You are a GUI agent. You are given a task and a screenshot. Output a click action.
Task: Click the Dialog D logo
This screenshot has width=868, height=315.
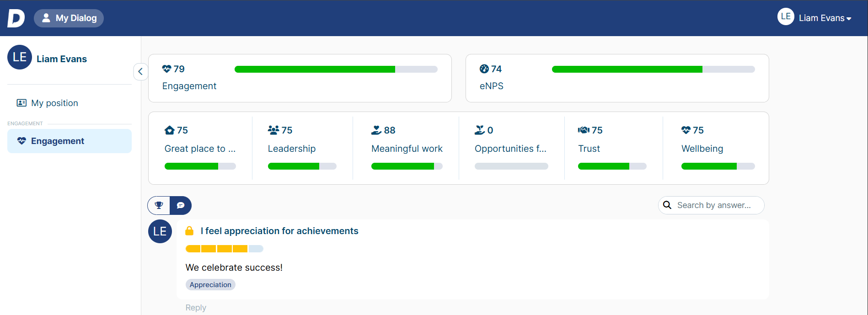[16, 18]
